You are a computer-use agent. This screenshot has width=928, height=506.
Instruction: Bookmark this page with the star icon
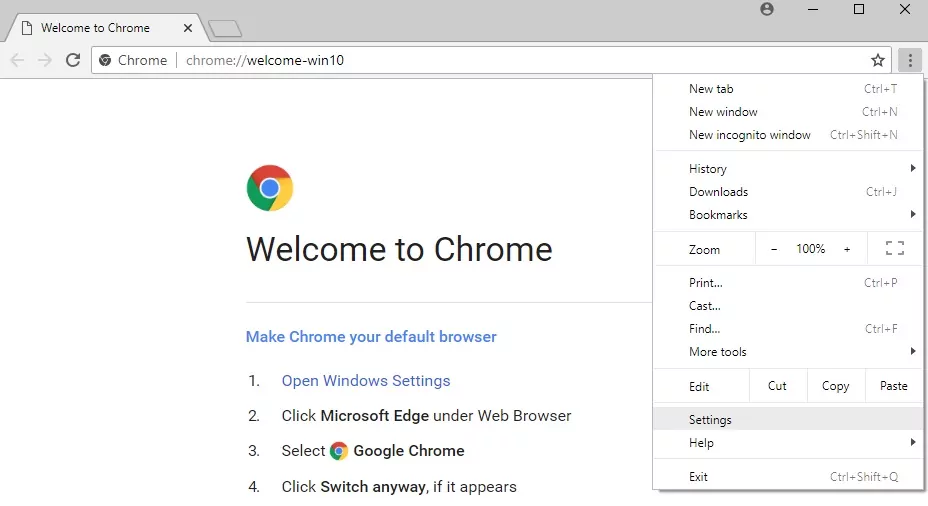[878, 60]
